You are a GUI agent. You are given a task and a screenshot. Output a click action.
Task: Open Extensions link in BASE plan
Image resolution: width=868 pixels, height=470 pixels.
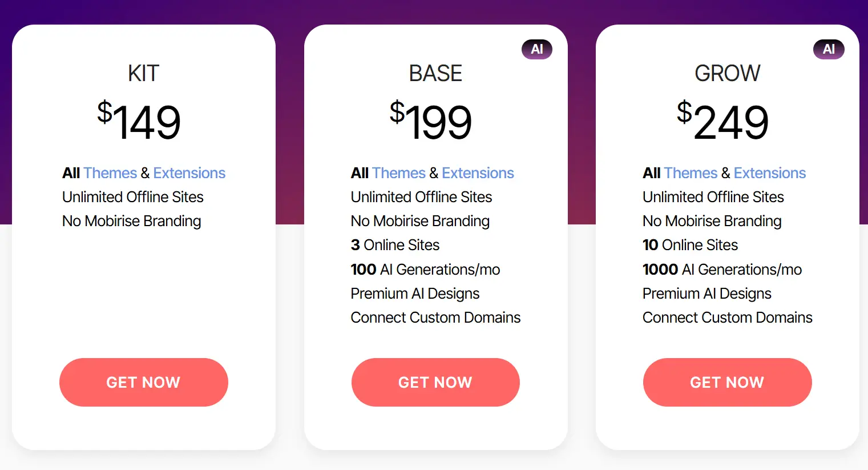click(x=478, y=173)
